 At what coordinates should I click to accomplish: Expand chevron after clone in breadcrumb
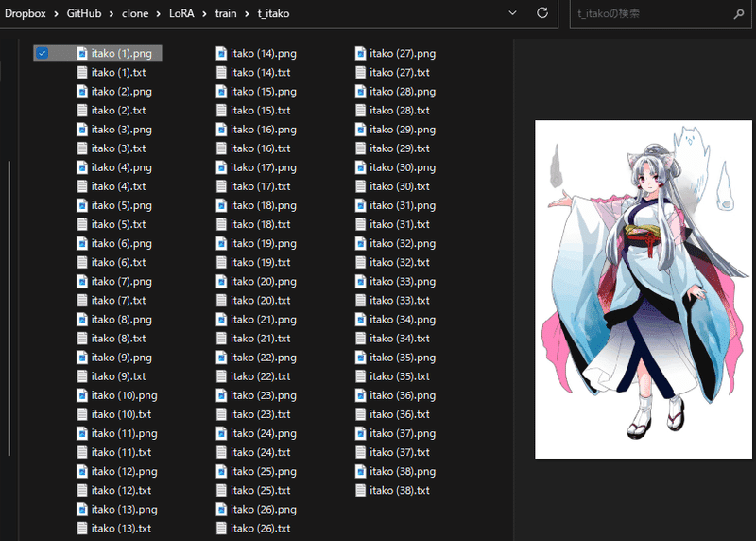tap(159, 14)
